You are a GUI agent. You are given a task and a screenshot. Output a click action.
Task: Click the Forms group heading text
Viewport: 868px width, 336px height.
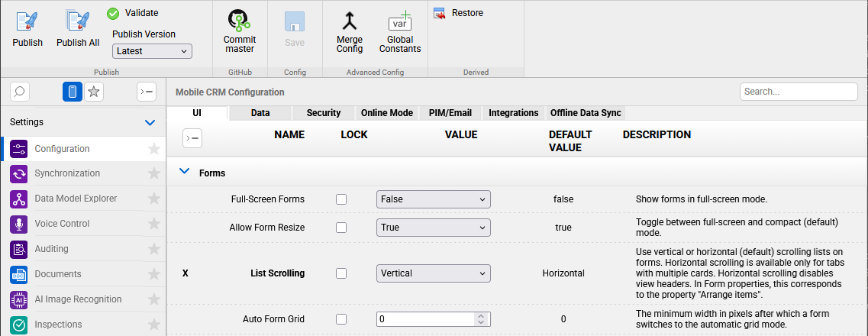point(212,173)
